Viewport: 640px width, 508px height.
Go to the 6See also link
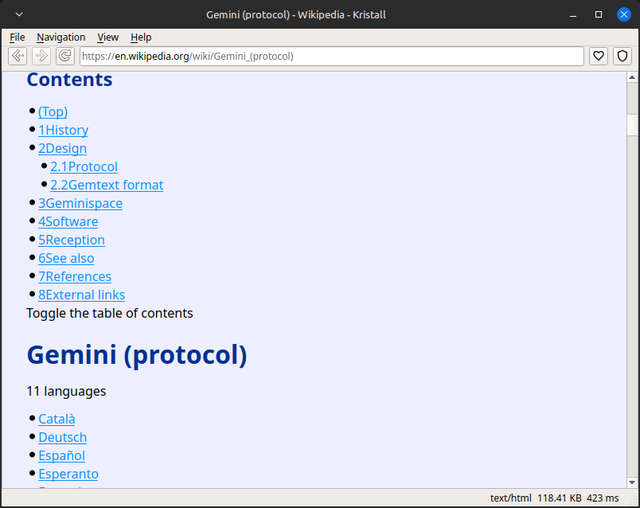coord(66,258)
